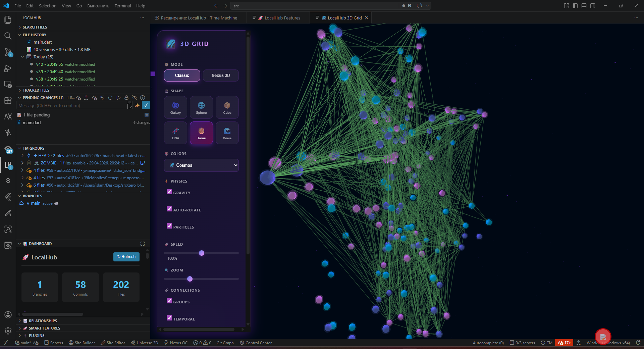Image resolution: width=644 pixels, height=349 pixels.
Task: Open the Customize Layout icon
Action: [567, 6]
